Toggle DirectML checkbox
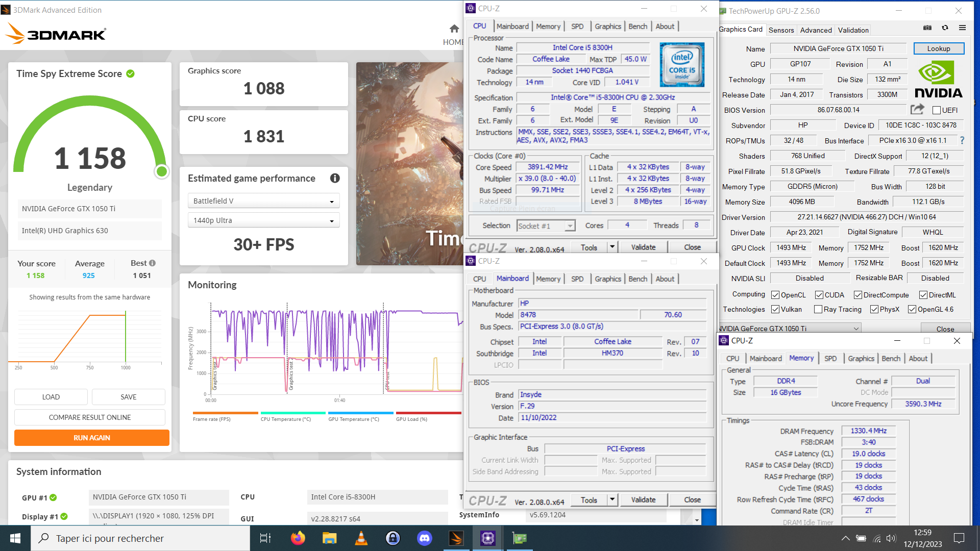The width and height of the screenshot is (980, 551). pos(923,295)
